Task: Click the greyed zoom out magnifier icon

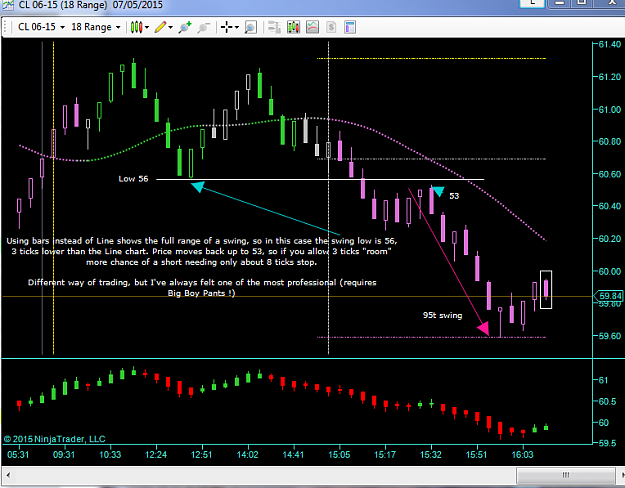Action: point(203,27)
